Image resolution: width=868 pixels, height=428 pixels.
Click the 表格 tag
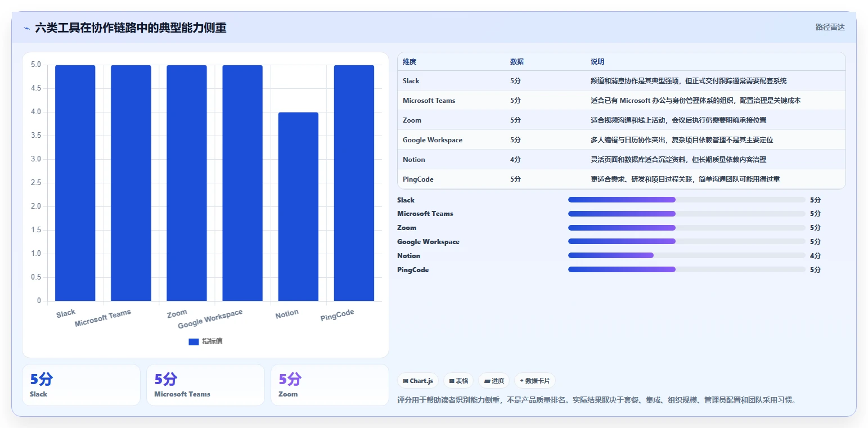(458, 381)
